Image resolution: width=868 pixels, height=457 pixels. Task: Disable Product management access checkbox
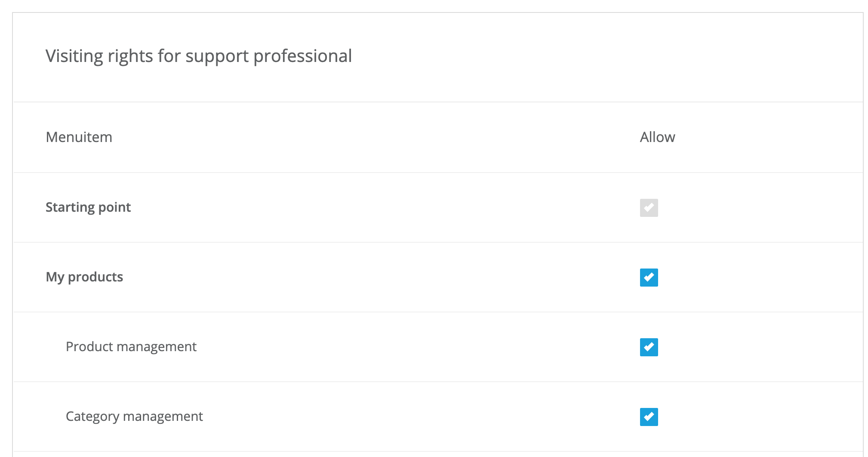click(649, 347)
